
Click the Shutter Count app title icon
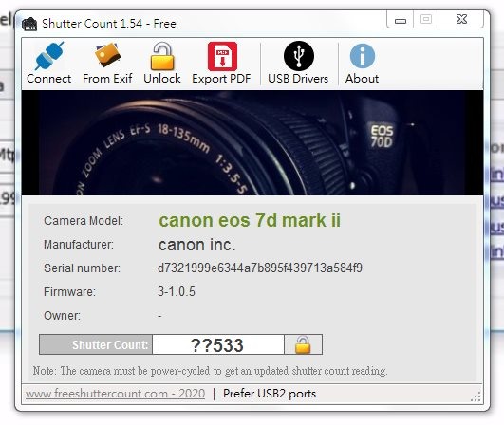pos(29,24)
